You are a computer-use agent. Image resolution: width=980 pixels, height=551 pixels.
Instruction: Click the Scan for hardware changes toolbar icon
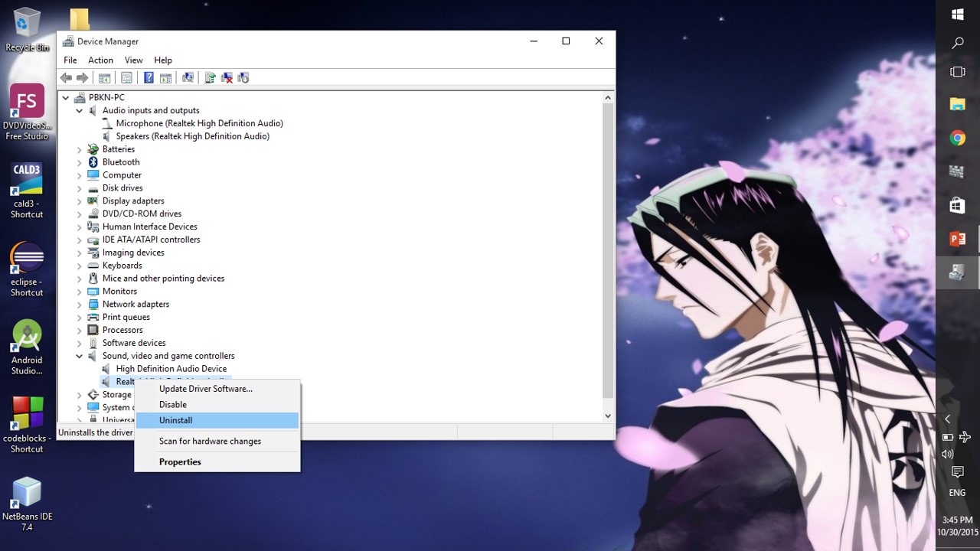tap(188, 78)
